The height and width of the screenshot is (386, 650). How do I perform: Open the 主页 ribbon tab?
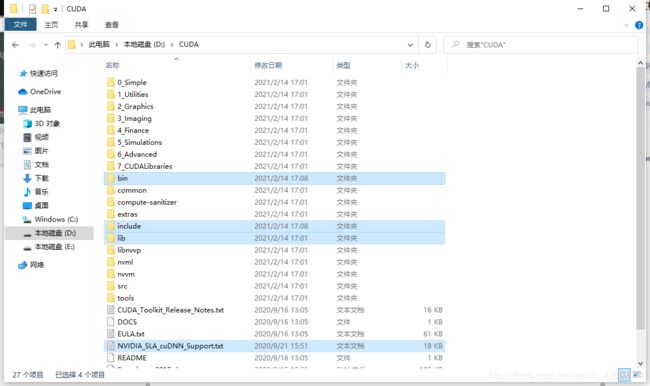coord(51,24)
